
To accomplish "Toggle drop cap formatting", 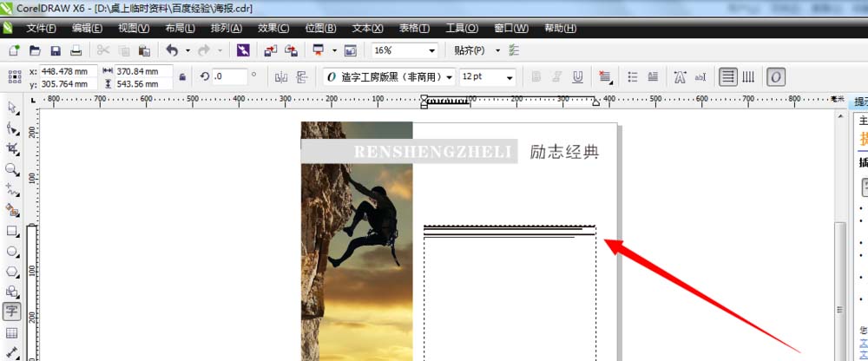I will click(x=654, y=77).
